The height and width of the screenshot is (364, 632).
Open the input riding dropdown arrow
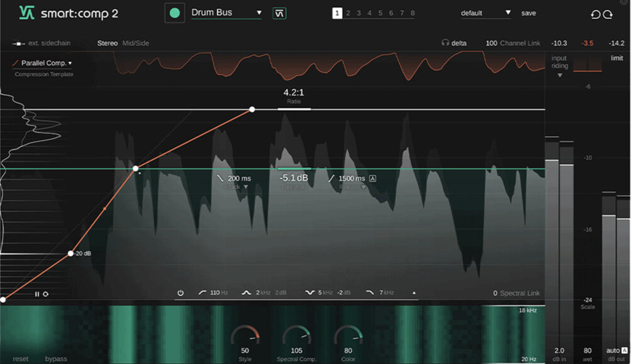tap(560, 75)
